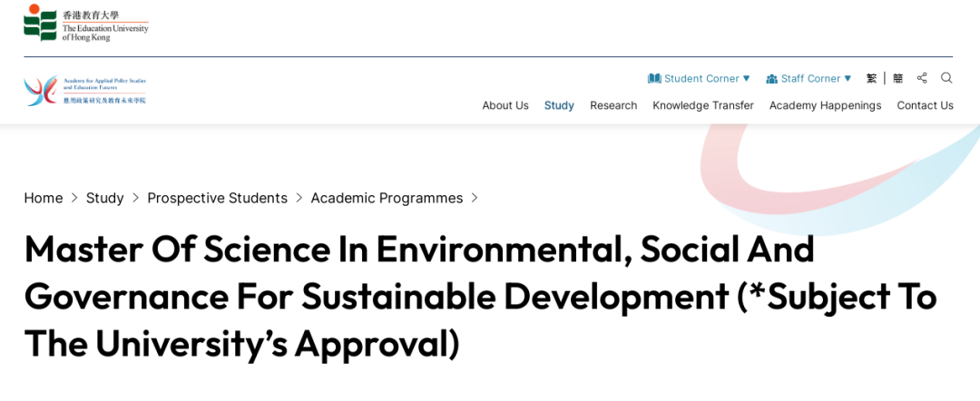Click the people icon beside Staff Corner
This screenshot has width=980, height=401.
(x=772, y=78)
